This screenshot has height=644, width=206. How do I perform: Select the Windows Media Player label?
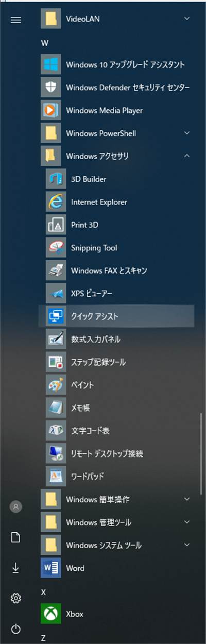click(x=104, y=111)
